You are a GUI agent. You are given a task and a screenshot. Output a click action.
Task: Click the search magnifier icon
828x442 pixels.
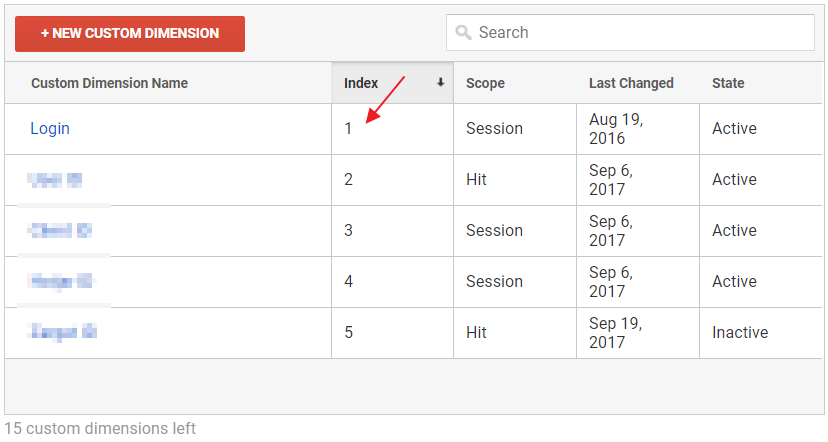(x=463, y=33)
